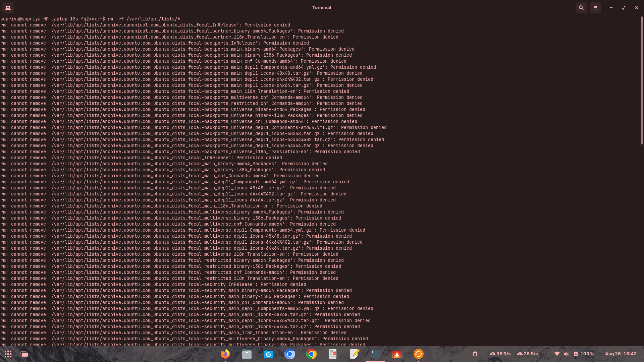Viewport: 644px width, 362px height.
Task: Click line 'focal-backports_universe_binary-amd64_Packages'
Action: tap(183, 109)
